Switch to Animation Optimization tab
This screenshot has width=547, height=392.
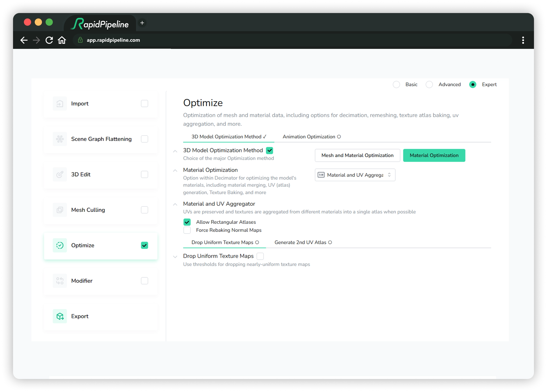(x=312, y=137)
